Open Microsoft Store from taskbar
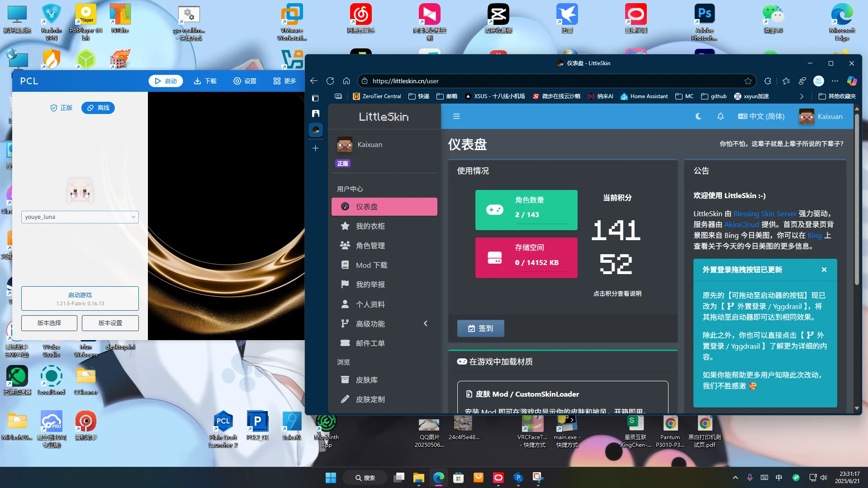This screenshot has width=868, height=488. [x=458, y=478]
